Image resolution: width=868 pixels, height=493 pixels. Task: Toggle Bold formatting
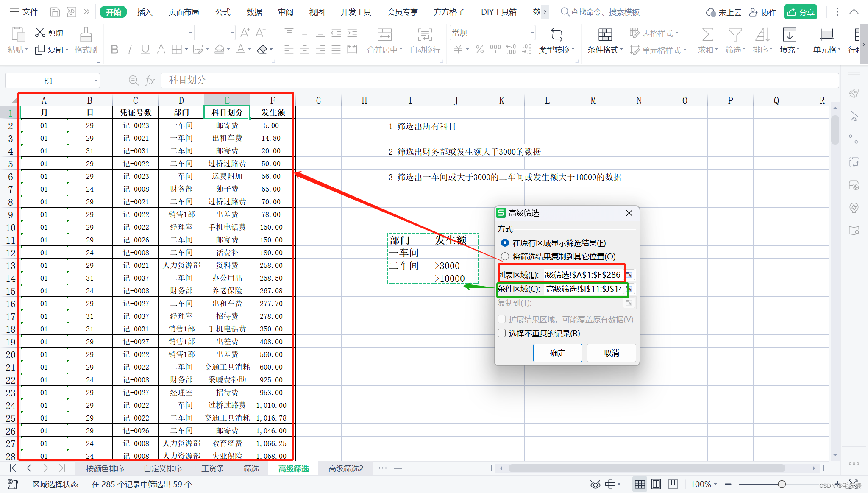tap(114, 50)
